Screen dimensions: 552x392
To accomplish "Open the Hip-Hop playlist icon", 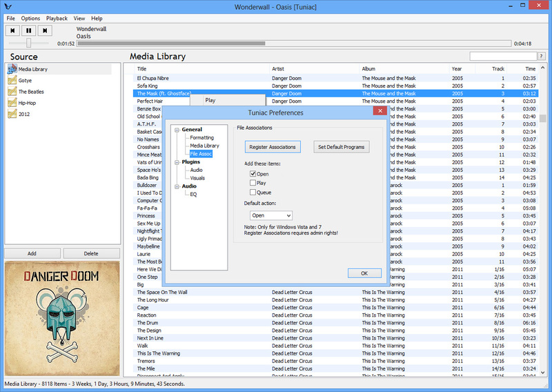I will 12,103.
